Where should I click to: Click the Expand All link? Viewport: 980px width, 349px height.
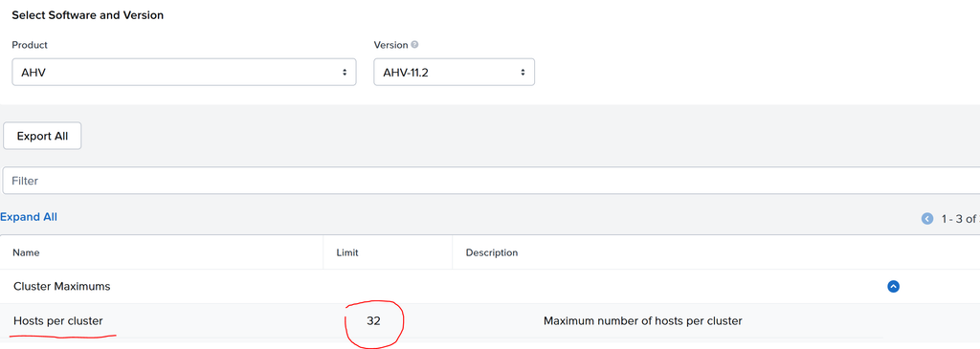point(29,217)
